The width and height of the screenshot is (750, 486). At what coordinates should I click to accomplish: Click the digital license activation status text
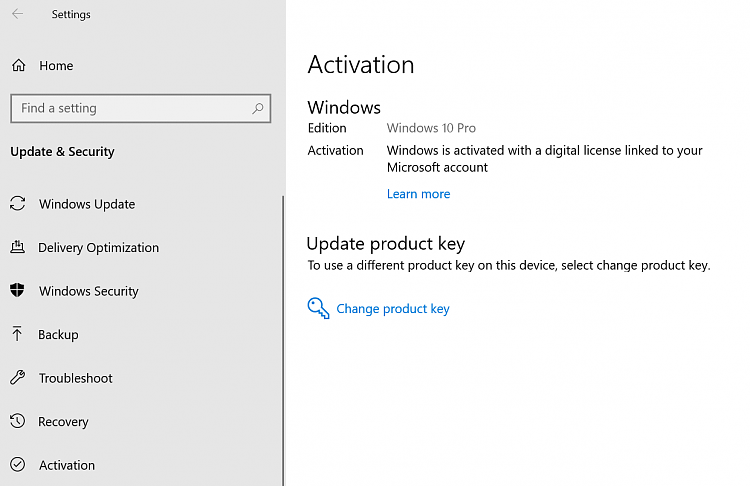click(x=544, y=159)
